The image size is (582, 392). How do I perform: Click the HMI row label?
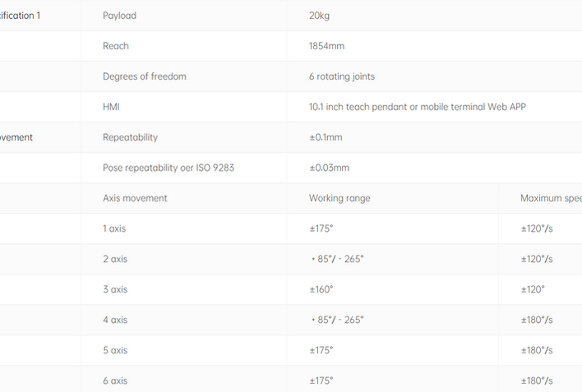coord(111,107)
